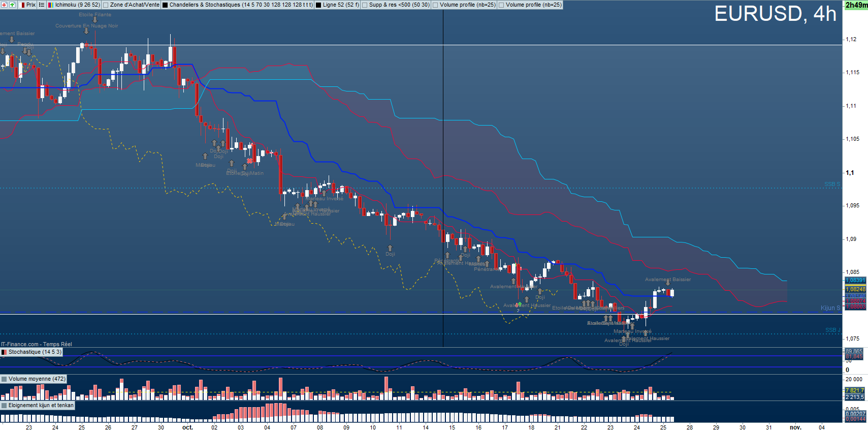Image resolution: width=868 pixels, height=430 pixels.
Task: Click the 1,08391 cyan price label
Action: coord(855,280)
